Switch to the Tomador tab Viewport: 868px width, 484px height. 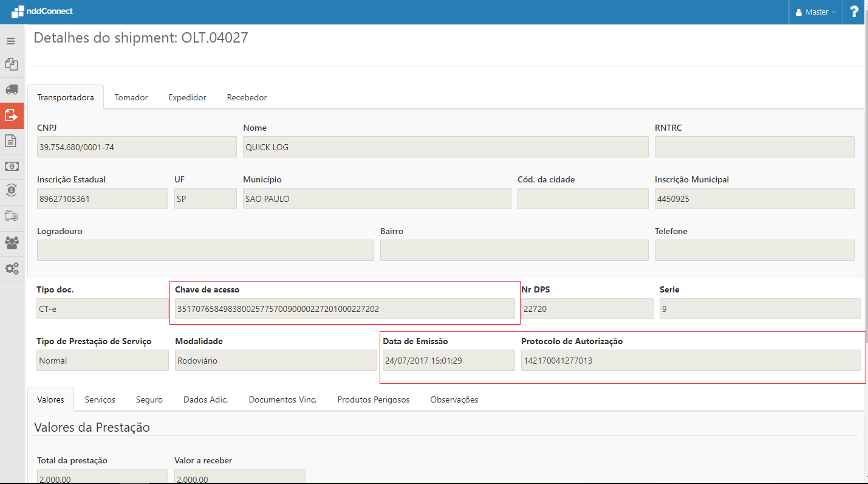click(131, 97)
